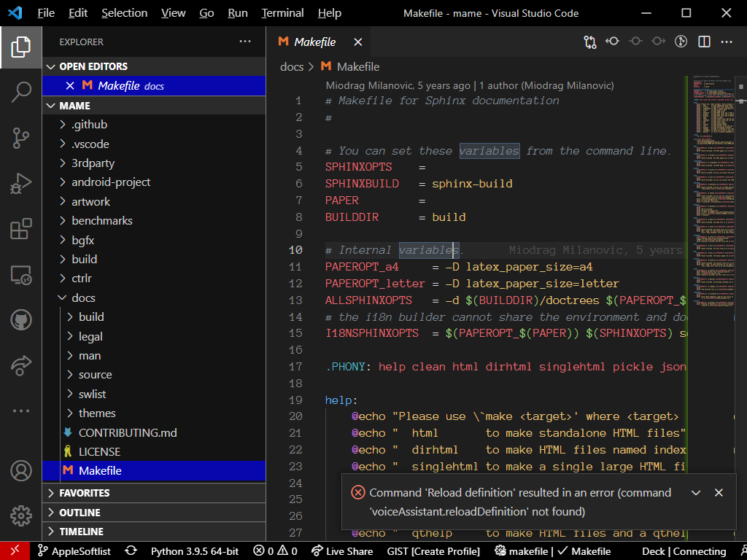The height and width of the screenshot is (560, 747).
Task: Collapse the docs folder in Explorer
Action: click(x=83, y=297)
